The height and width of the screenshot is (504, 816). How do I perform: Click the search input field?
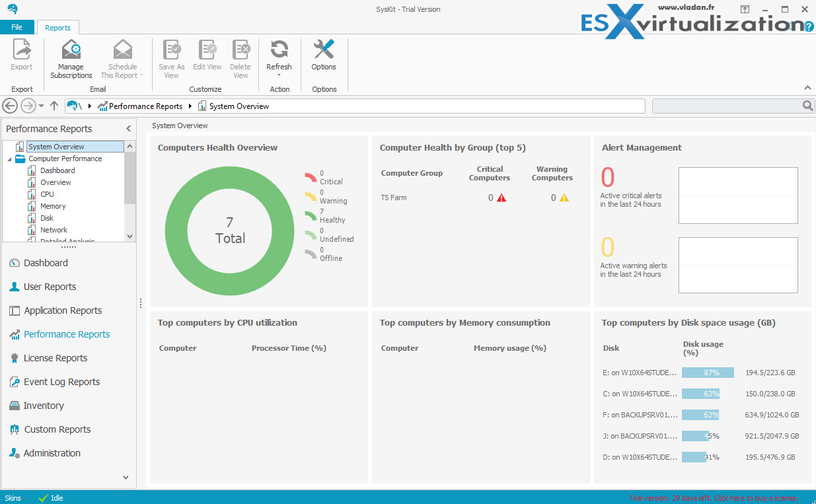pos(727,106)
